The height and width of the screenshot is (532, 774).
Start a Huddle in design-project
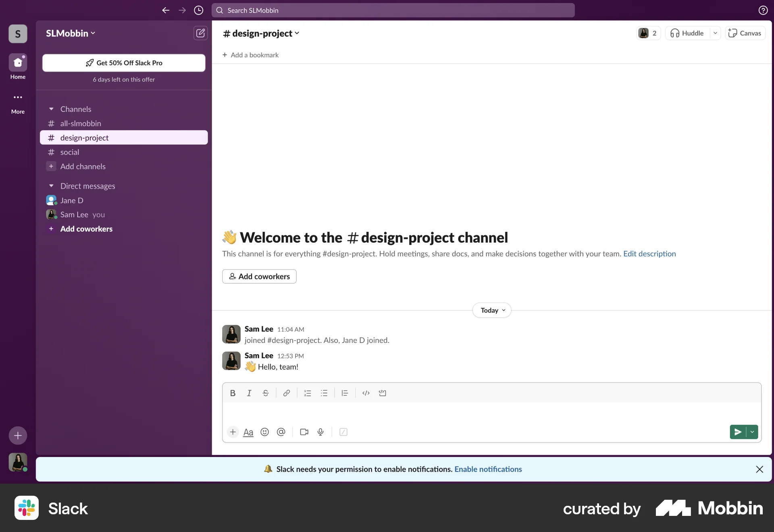tap(687, 33)
